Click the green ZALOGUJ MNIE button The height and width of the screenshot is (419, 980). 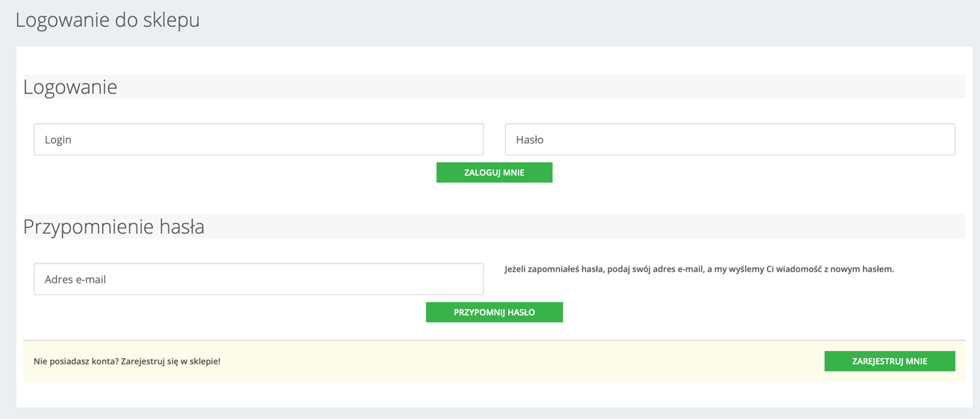[x=495, y=173]
